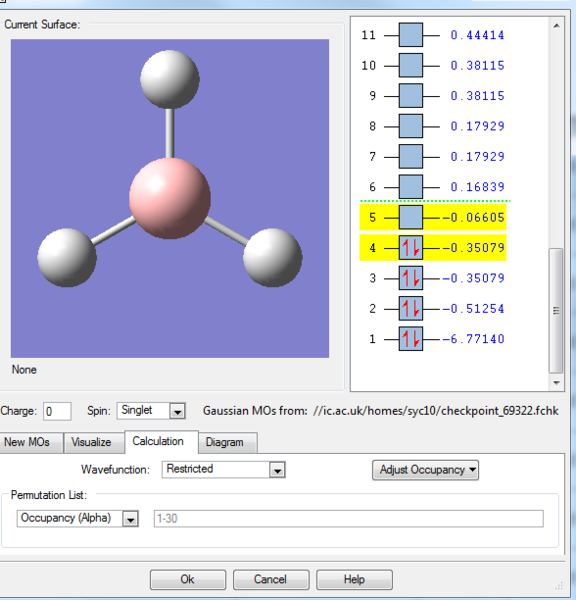Viewport: 576px width, 600px height.
Task: Toggle occupancy box of LUMO orbital 5
Action: (x=411, y=217)
